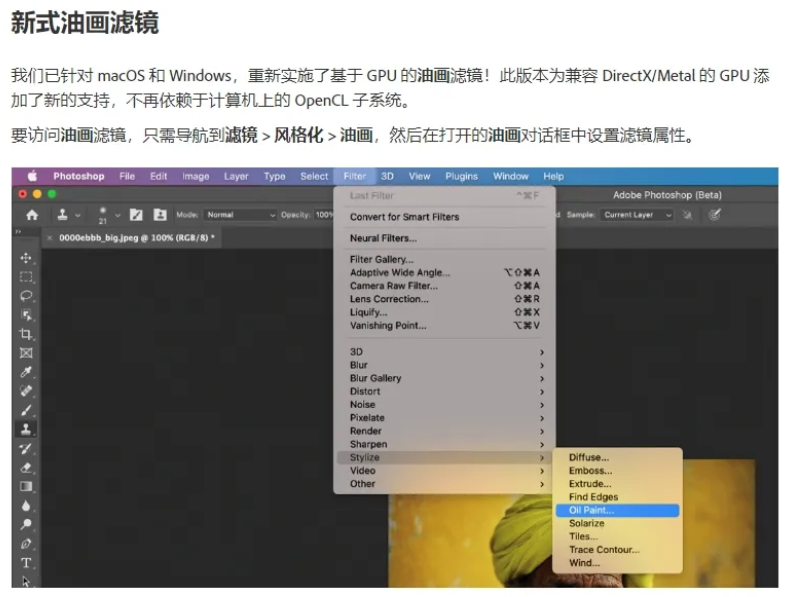787x597 pixels.
Task: Select the Clone Stamp tool in the toolbar
Action: click(26, 429)
